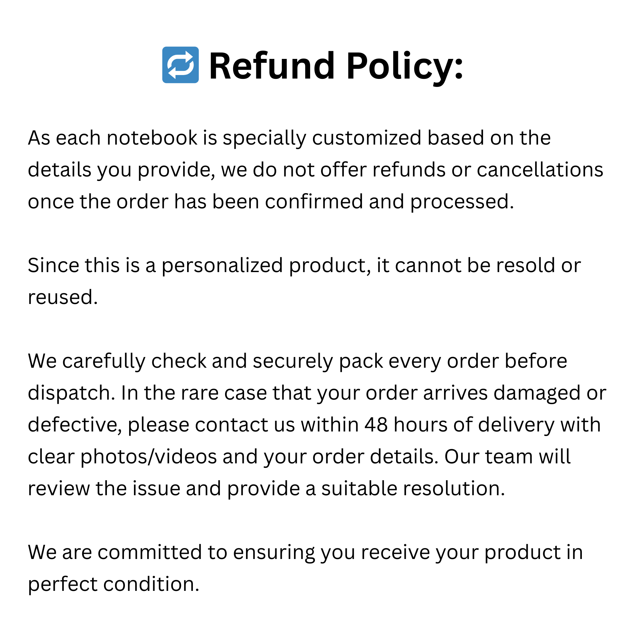
Task: Click "Since" starting the second paragraph
Action: point(53,265)
